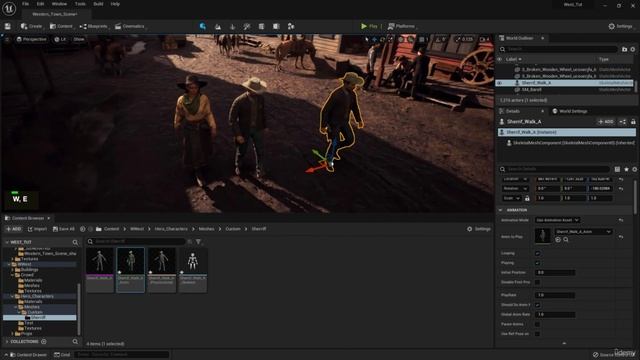This screenshot has width=640, height=360.
Task: Toggle the Details favorites star icon
Action: tap(626, 169)
